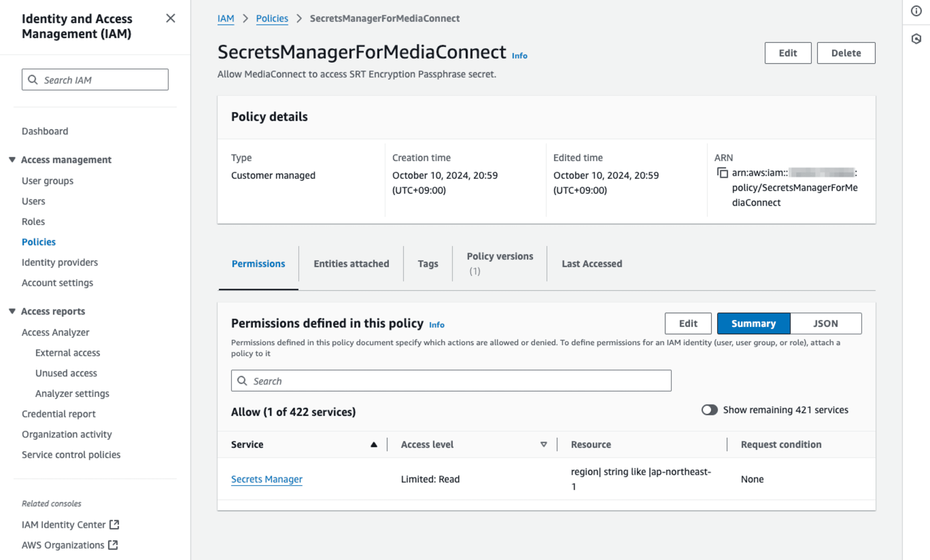Open Organization activity in sidebar
The width and height of the screenshot is (930, 560).
coord(66,434)
